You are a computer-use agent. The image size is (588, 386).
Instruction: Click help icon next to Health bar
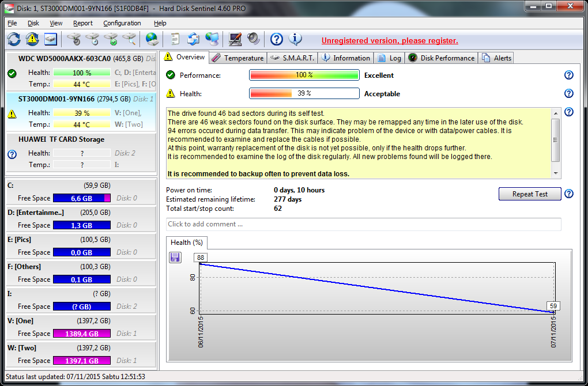[x=569, y=93]
